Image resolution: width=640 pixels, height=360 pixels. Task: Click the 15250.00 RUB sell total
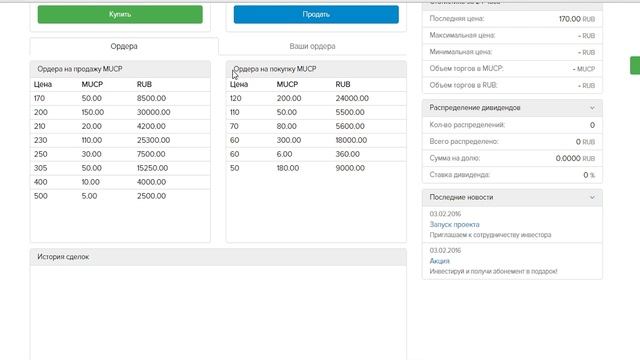point(152,168)
